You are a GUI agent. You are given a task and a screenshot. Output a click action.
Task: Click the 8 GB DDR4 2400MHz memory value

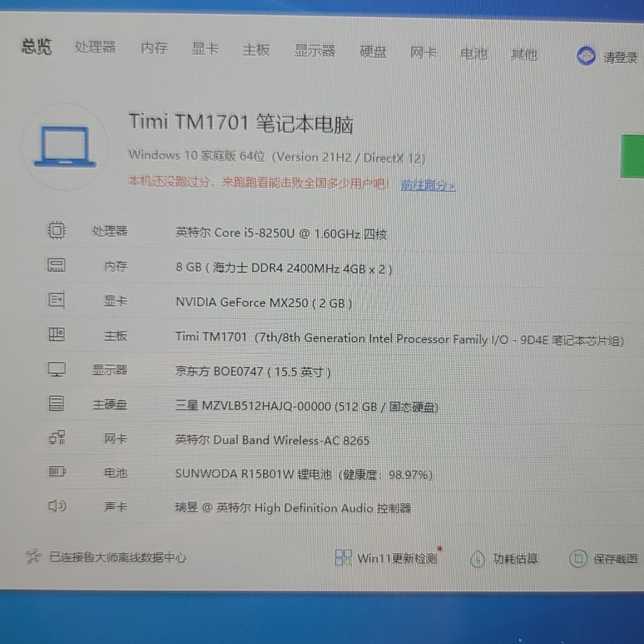click(x=284, y=268)
